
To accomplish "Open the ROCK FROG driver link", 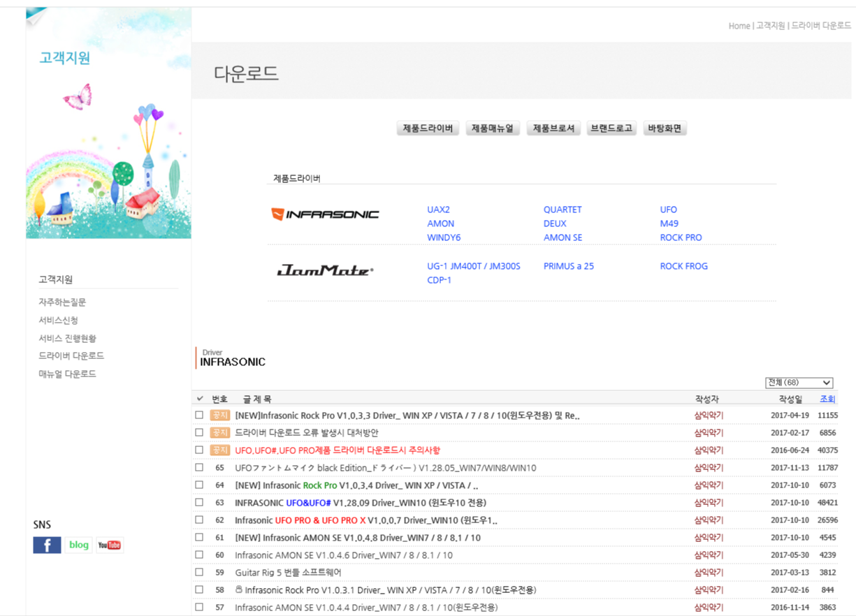I will [684, 266].
